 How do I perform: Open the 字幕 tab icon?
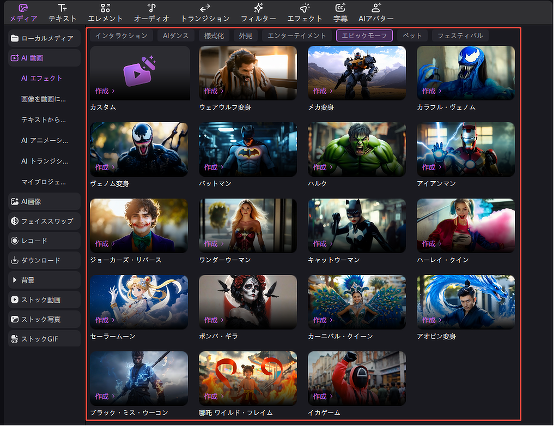[x=340, y=8]
